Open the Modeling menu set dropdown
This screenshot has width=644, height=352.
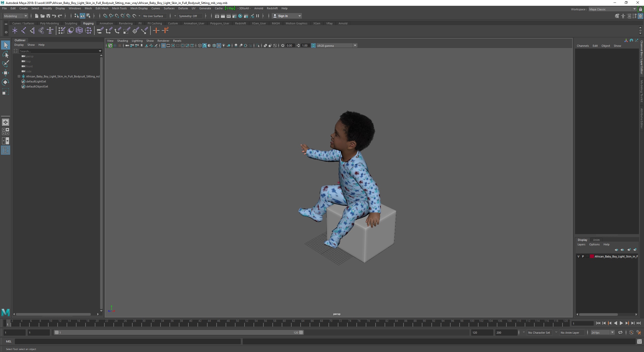[16, 16]
